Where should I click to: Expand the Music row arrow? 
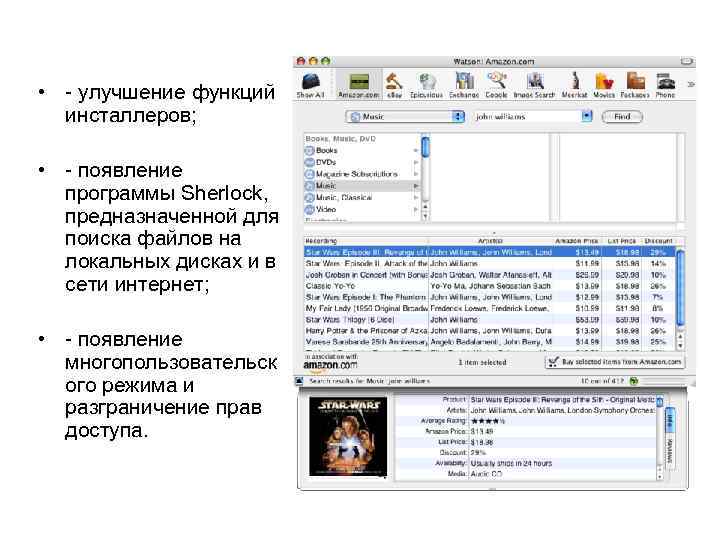pyautogui.click(x=416, y=186)
